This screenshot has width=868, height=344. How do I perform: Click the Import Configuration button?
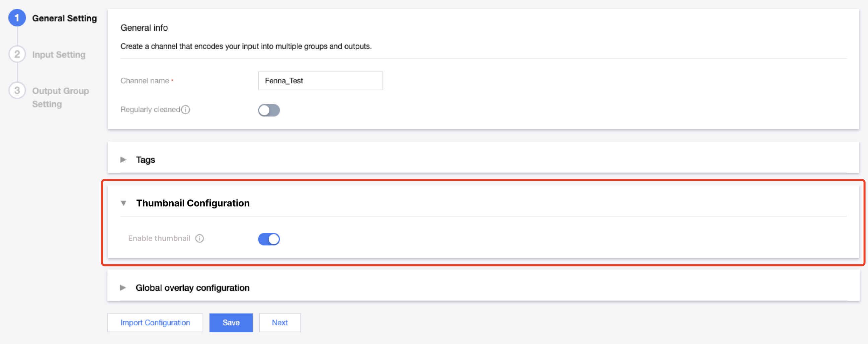[x=155, y=323]
